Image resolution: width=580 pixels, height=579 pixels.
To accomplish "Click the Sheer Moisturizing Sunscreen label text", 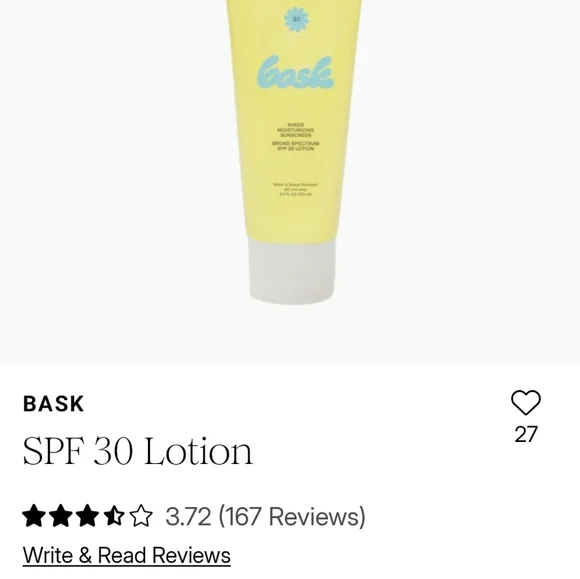I will [x=296, y=130].
